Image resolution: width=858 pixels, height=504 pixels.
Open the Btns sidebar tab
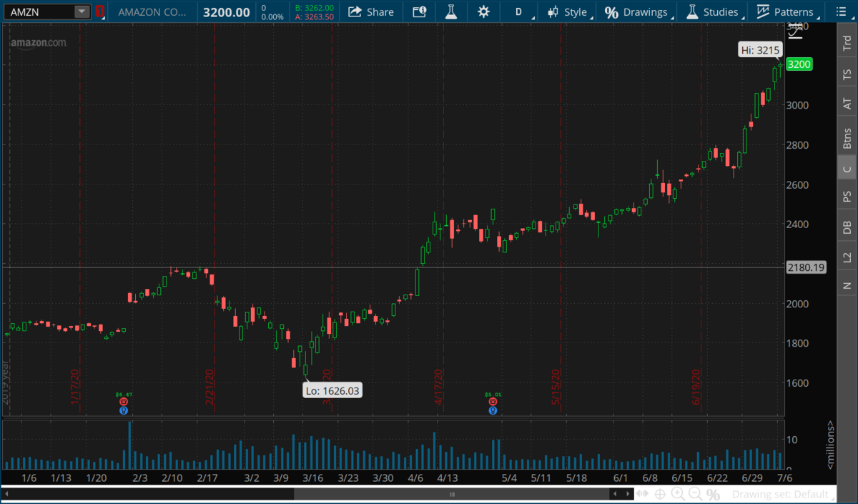pyautogui.click(x=847, y=138)
